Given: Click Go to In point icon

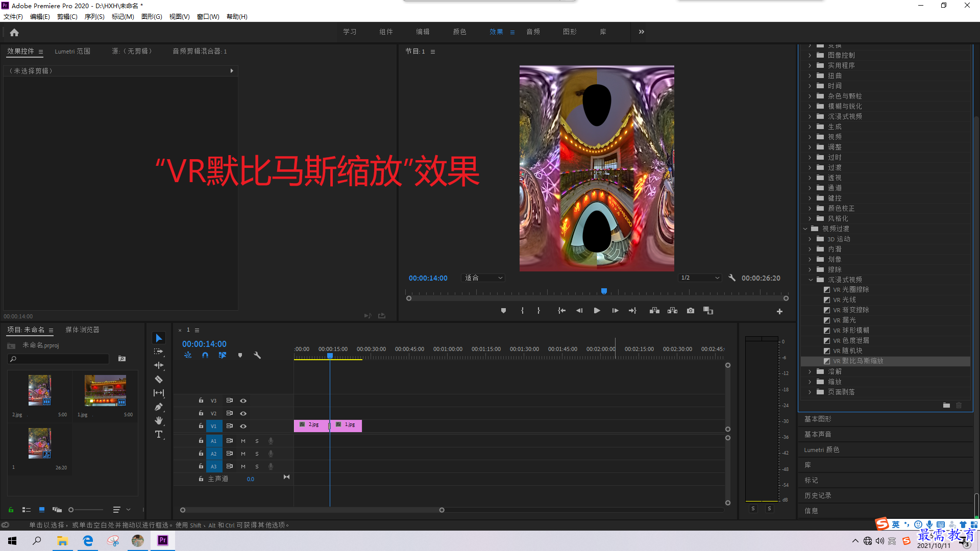Looking at the screenshot, I should coord(561,311).
